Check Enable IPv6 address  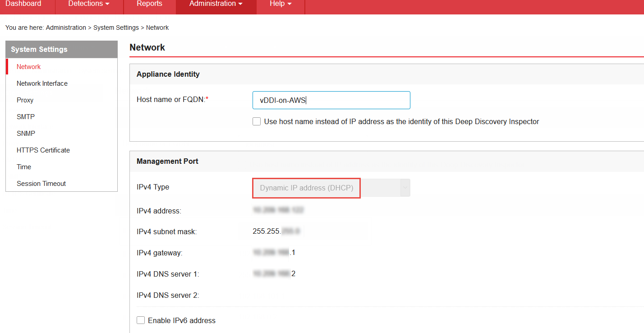pyautogui.click(x=141, y=320)
